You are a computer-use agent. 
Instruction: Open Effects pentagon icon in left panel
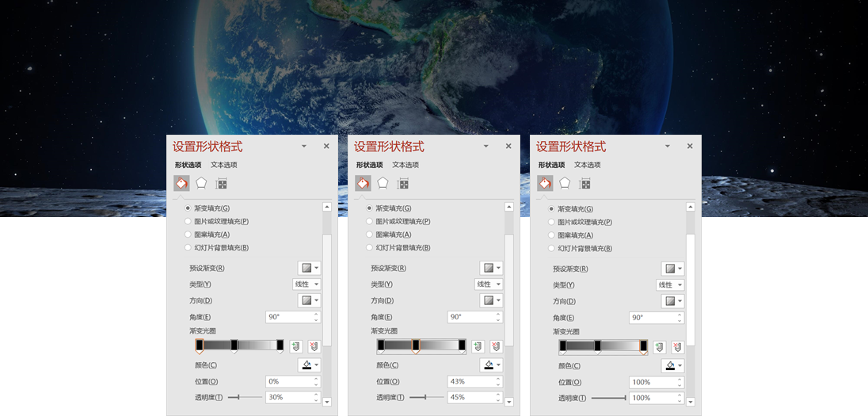[201, 183]
